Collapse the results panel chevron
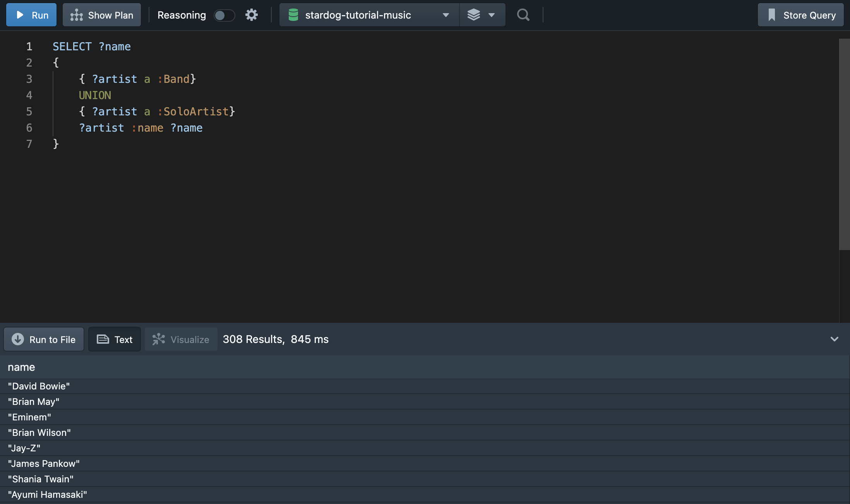Screen dimensions: 850x504 834,339
